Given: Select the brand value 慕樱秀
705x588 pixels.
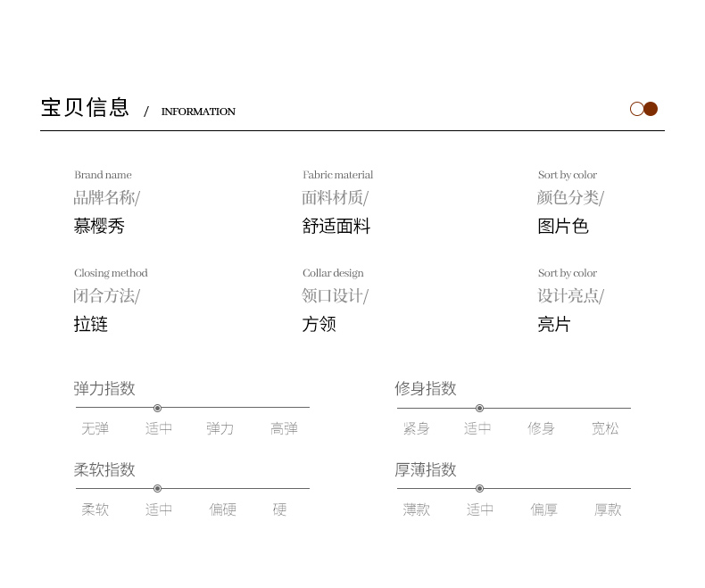Looking at the screenshot, I should coord(99,226).
